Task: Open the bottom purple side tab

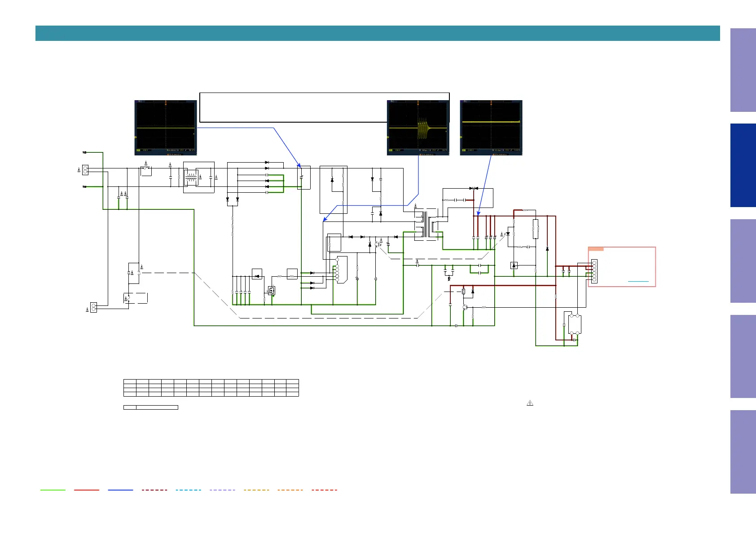Action: (x=743, y=452)
